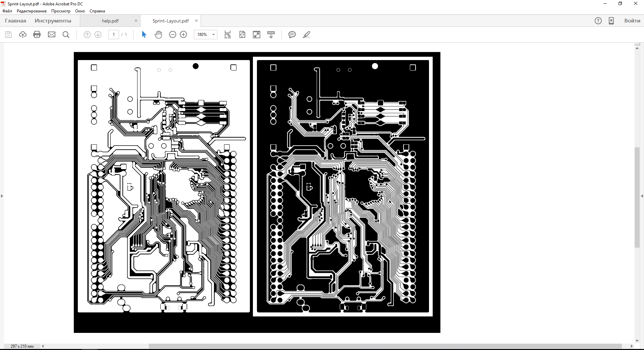Switch to the help.pdf tab
Image resolution: width=644 pixels, height=350 pixels.
click(x=110, y=21)
